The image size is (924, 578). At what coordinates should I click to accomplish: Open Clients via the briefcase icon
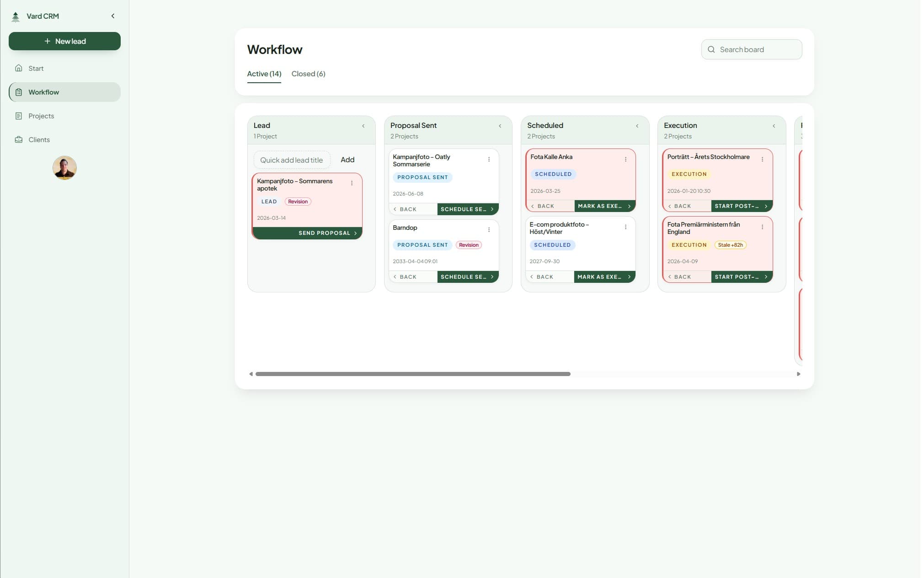pyautogui.click(x=18, y=139)
